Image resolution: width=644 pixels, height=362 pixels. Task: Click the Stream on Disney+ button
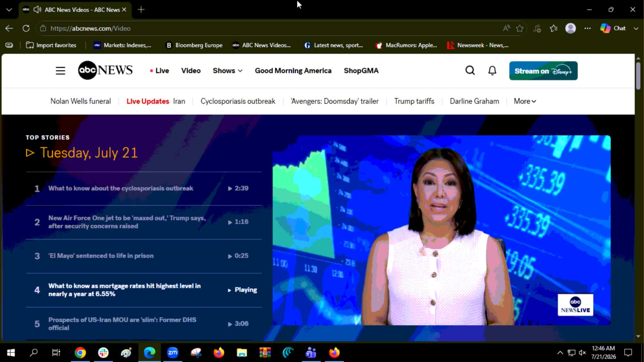543,71
